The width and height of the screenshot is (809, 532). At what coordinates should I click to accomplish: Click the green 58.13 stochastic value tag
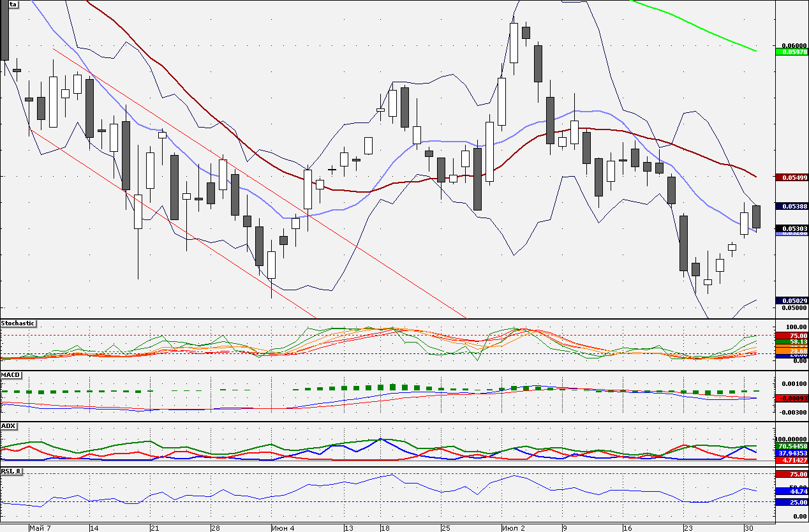point(792,343)
